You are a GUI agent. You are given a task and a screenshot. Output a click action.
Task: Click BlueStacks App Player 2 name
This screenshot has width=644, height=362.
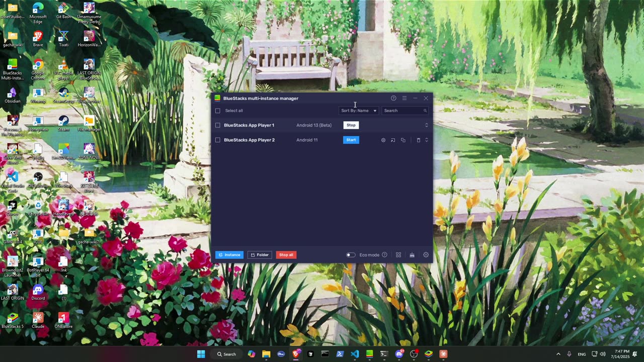249,140
